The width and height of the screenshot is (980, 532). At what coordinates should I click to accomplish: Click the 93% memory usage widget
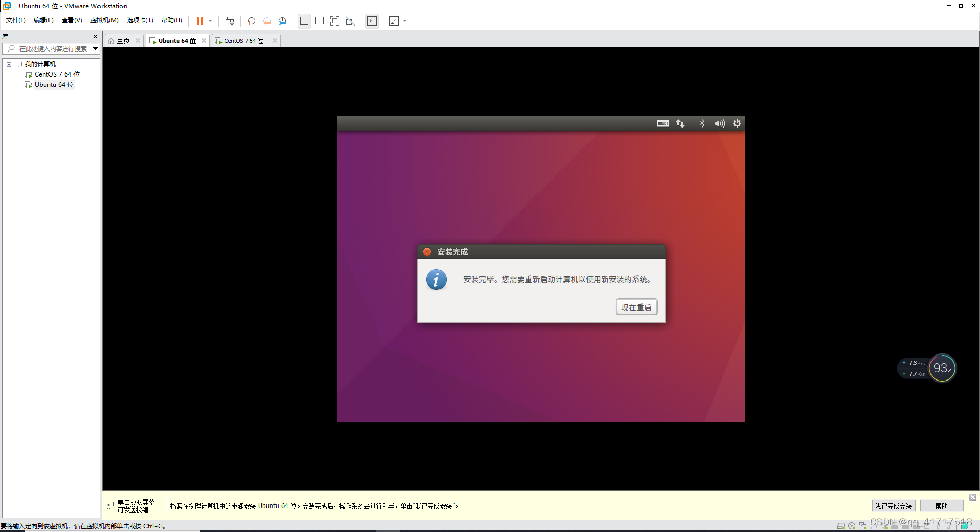tap(942, 368)
